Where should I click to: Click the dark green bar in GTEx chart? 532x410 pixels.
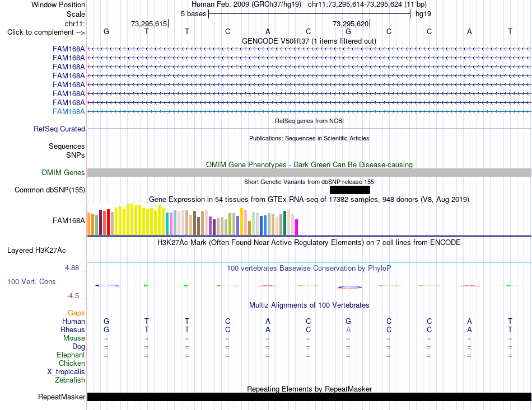click(x=285, y=223)
